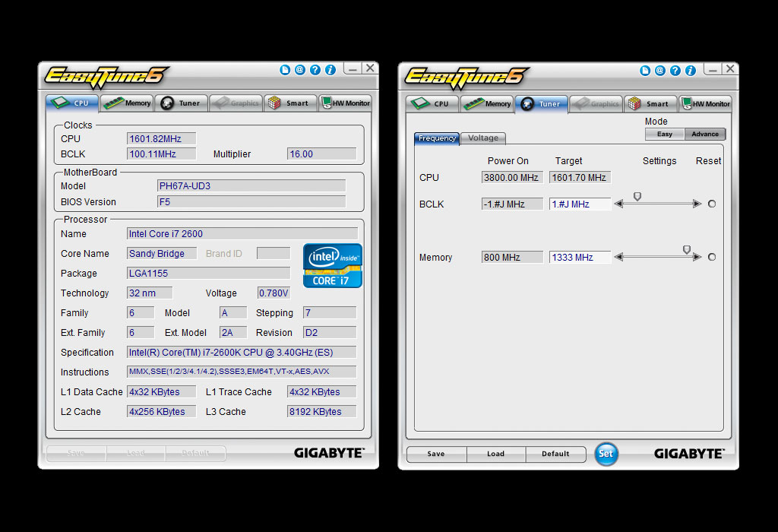This screenshot has height=532, width=778.
Task: Click the Memory target field 1333 MHz
Action: coord(580,257)
